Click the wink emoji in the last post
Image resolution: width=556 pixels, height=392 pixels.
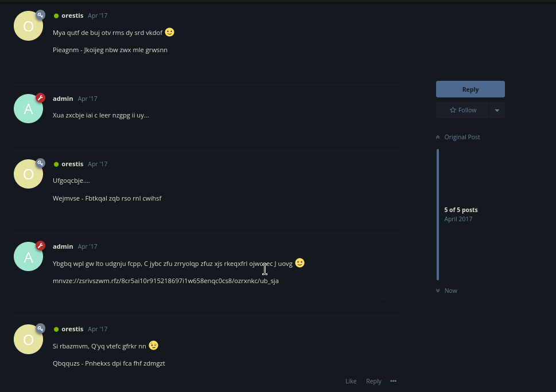pos(153,346)
